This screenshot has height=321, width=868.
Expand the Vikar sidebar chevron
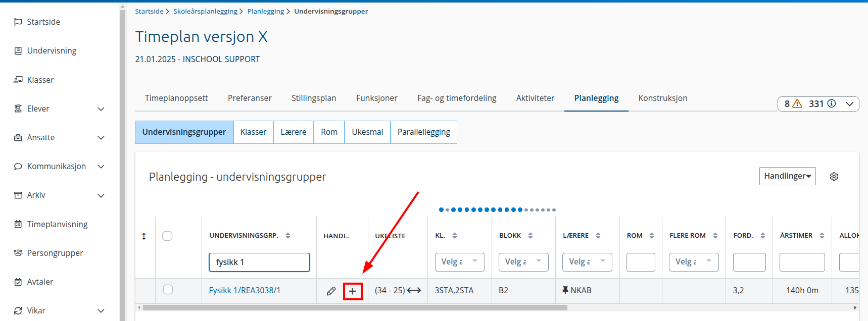point(101,311)
